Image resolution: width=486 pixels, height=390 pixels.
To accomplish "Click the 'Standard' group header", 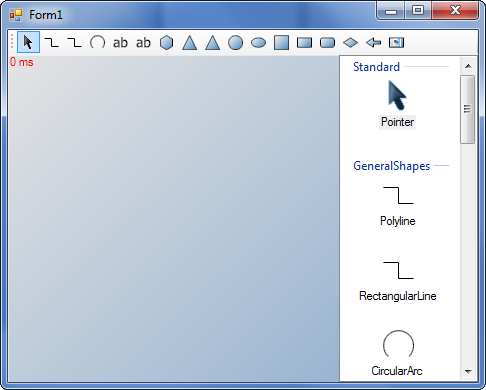I will click(376, 67).
